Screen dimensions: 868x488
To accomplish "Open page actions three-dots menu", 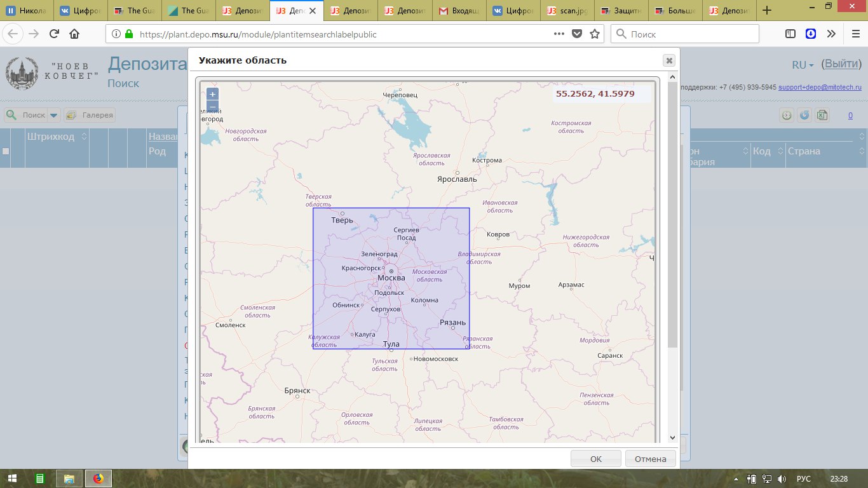I will pyautogui.click(x=559, y=34).
